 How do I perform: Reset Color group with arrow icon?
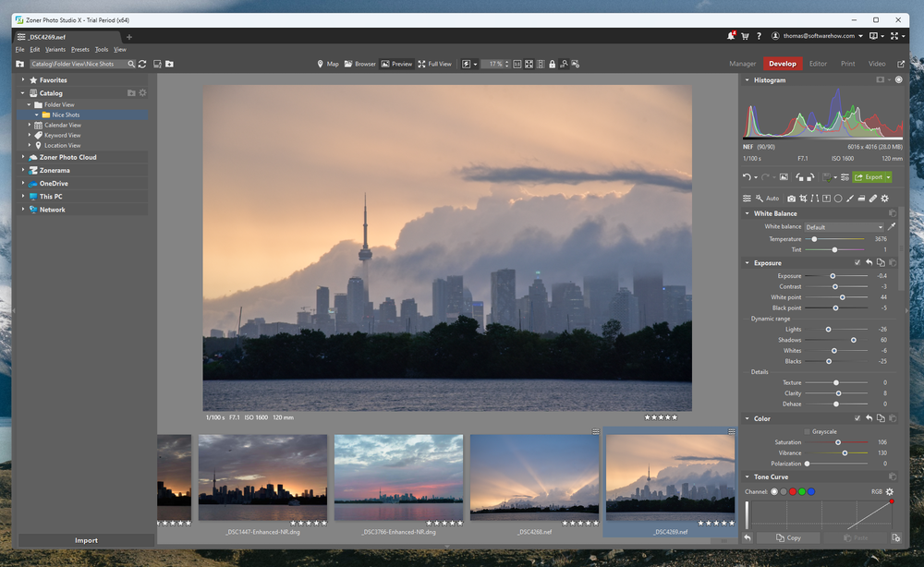click(869, 418)
